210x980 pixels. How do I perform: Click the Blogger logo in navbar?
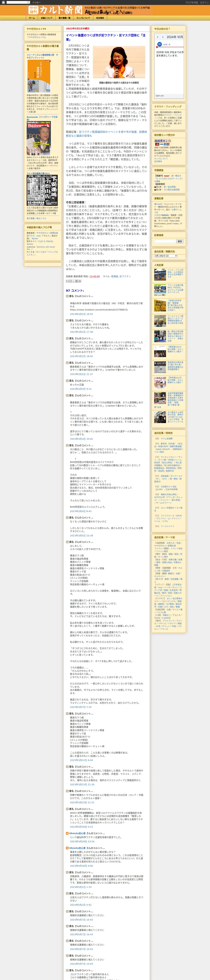(3, 2)
